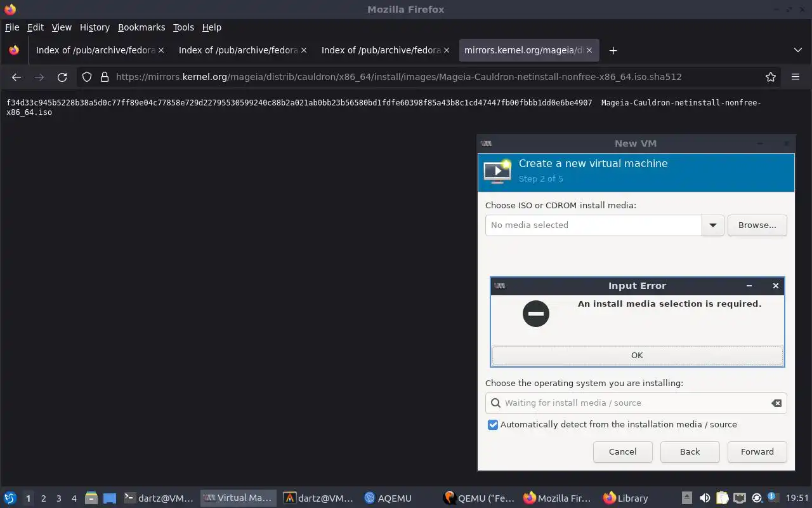Screen dimensions: 812x508
Task: Open the volume speaker tray icon
Action: [705, 498]
